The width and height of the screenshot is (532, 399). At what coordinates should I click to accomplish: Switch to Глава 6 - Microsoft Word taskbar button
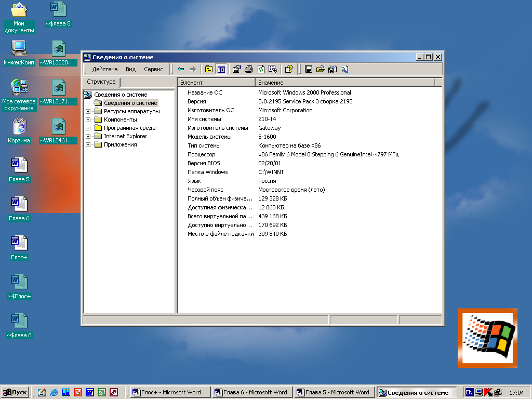tap(253, 393)
